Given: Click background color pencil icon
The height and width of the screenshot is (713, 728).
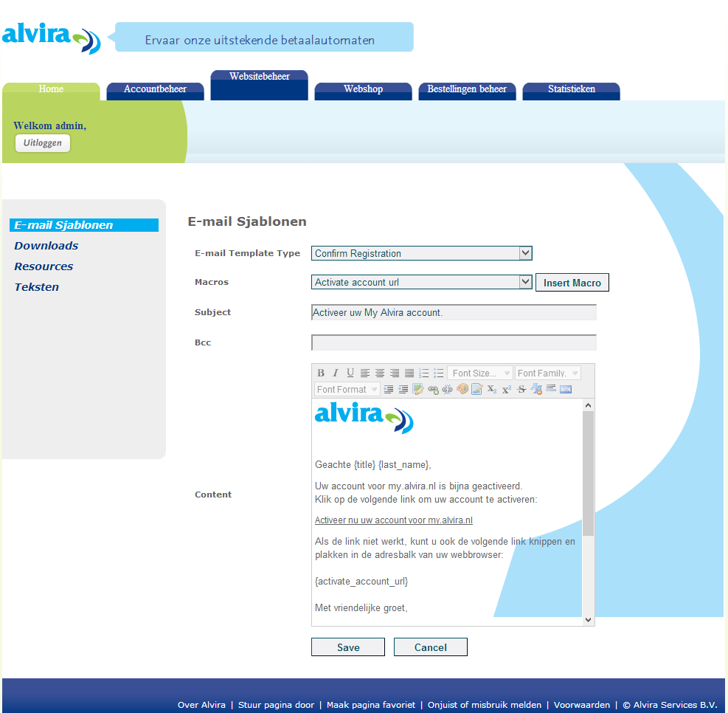Looking at the screenshot, I should click(476, 389).
